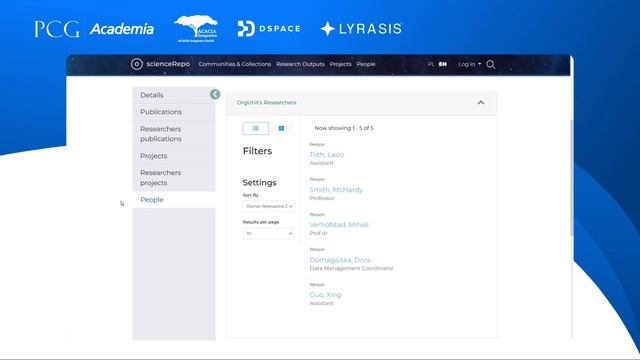
Task: Click the Settings heading
Action: (x=259, y=182)
